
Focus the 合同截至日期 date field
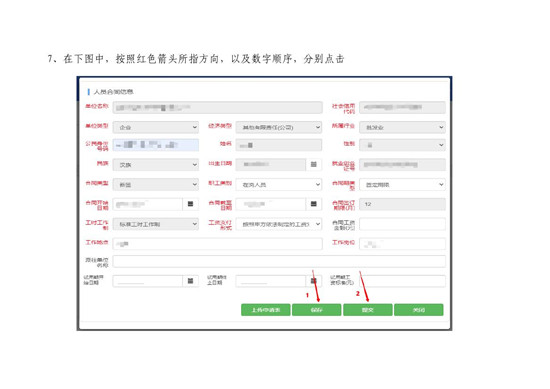(271, 204)
